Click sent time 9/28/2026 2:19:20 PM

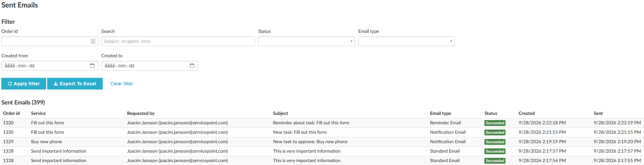click(x=617, y=142)
